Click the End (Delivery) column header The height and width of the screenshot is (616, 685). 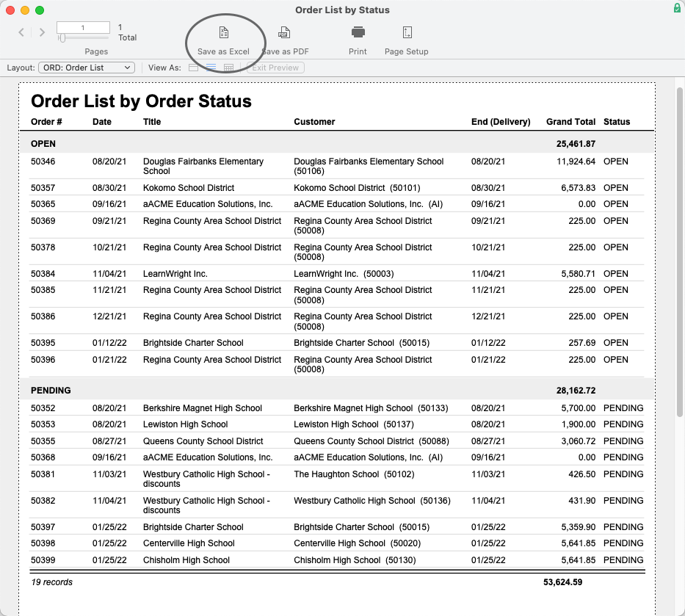[x=501, y=122]
